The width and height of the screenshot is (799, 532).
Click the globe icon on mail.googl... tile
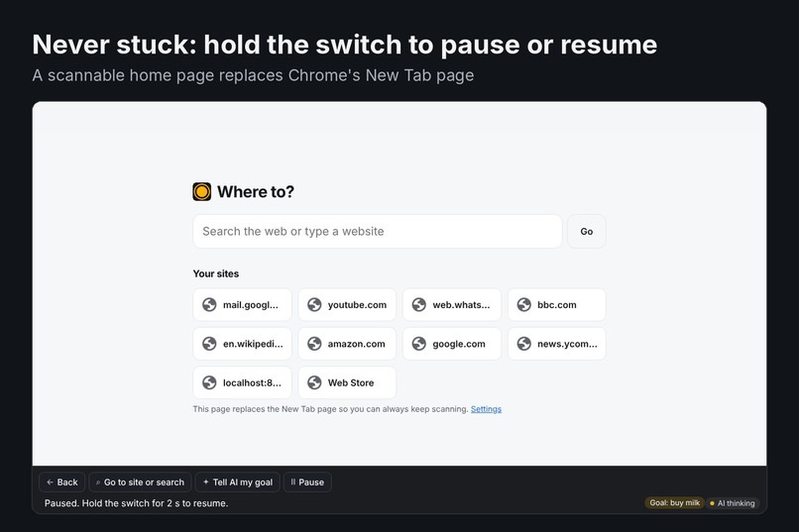(x=209, y=305)
